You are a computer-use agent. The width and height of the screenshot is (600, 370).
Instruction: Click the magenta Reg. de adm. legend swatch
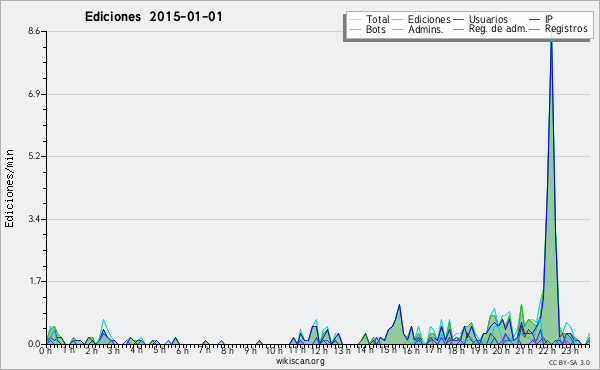458,29
